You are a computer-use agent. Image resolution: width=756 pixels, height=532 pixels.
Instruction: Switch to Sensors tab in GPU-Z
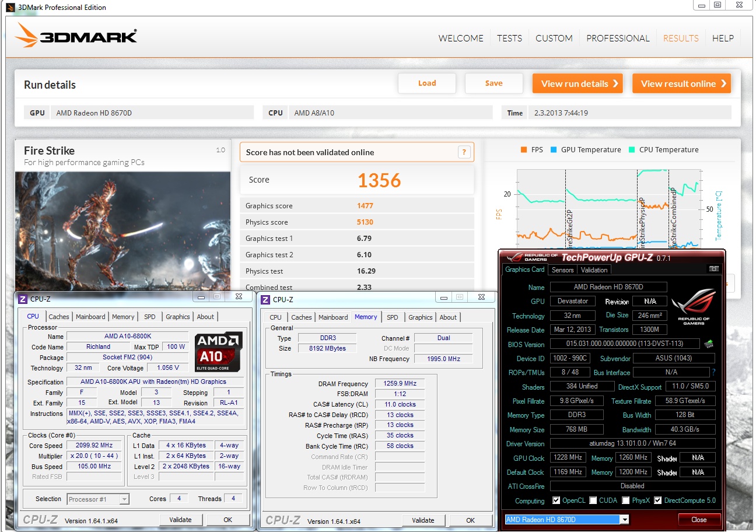click(562, 269)
